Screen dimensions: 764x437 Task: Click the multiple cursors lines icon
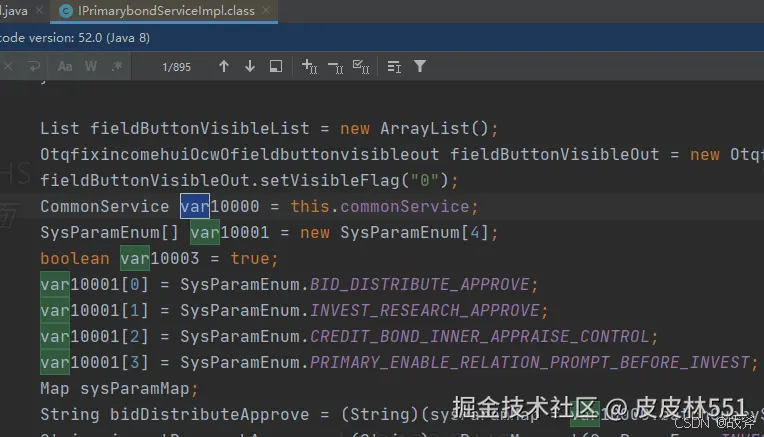pyautogui.click(x=394, y=67)
